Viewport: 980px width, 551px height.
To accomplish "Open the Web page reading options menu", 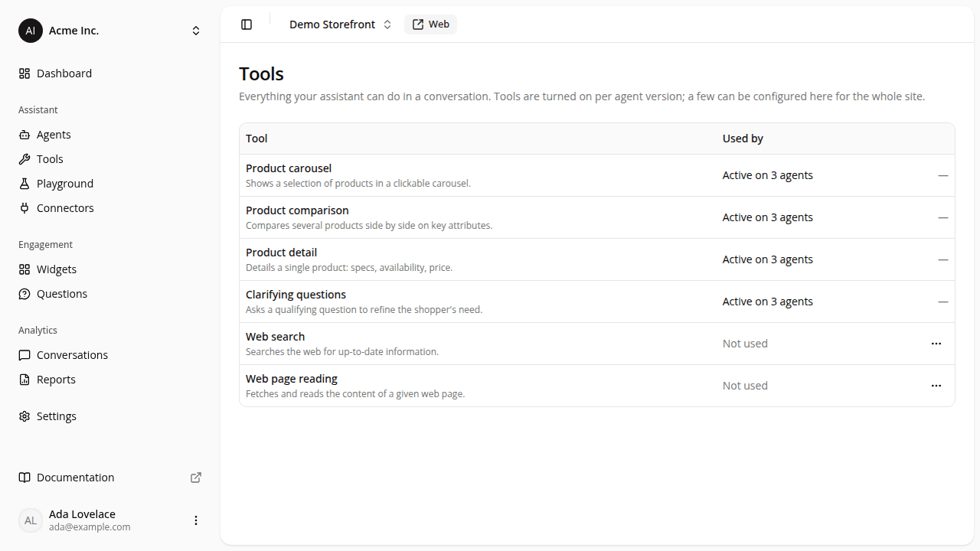I will point(936,386).
